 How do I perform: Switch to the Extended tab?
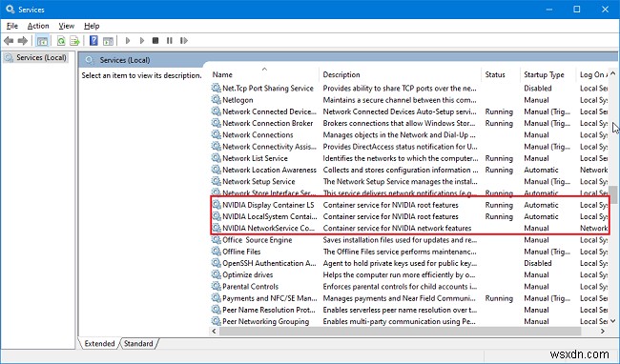99,343
